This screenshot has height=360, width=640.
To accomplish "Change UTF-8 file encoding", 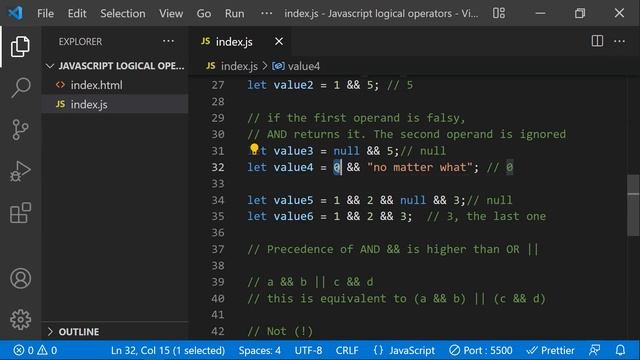I will [x=308, y=350].
